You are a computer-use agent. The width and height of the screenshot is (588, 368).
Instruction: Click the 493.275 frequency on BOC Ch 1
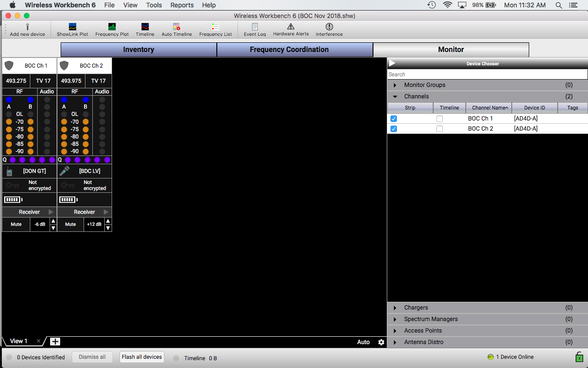coord(16,81)
